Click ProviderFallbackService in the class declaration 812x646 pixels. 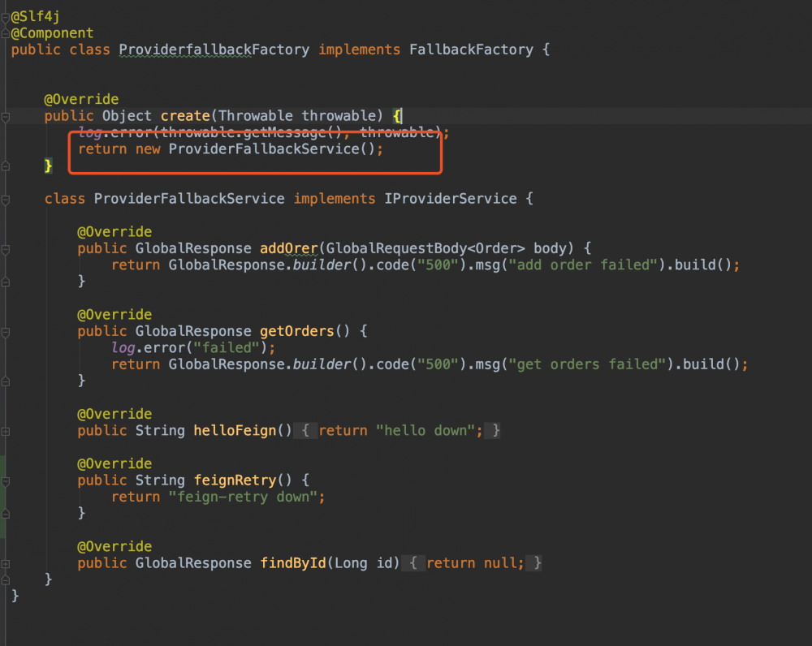pyautogui.click(x=189, y=199)
